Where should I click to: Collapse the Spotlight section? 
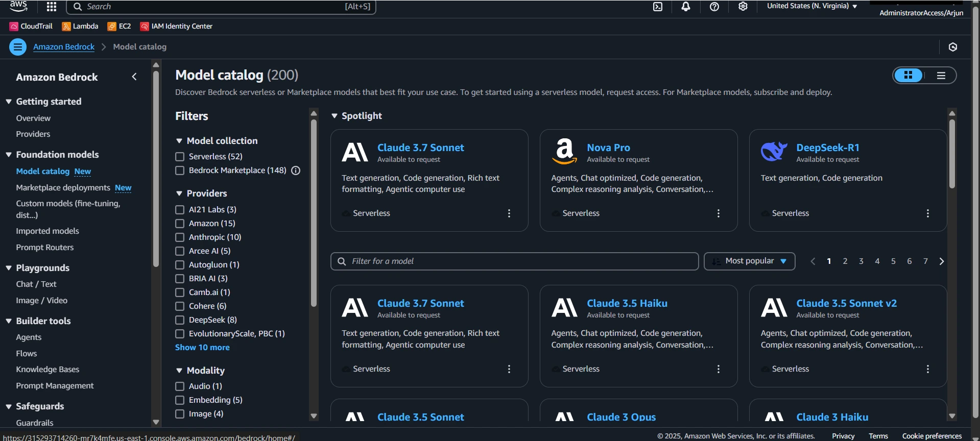tap(334, 116)
